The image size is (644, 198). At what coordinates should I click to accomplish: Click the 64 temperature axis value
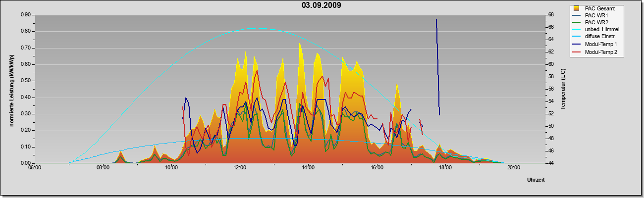tap(550, 40)
